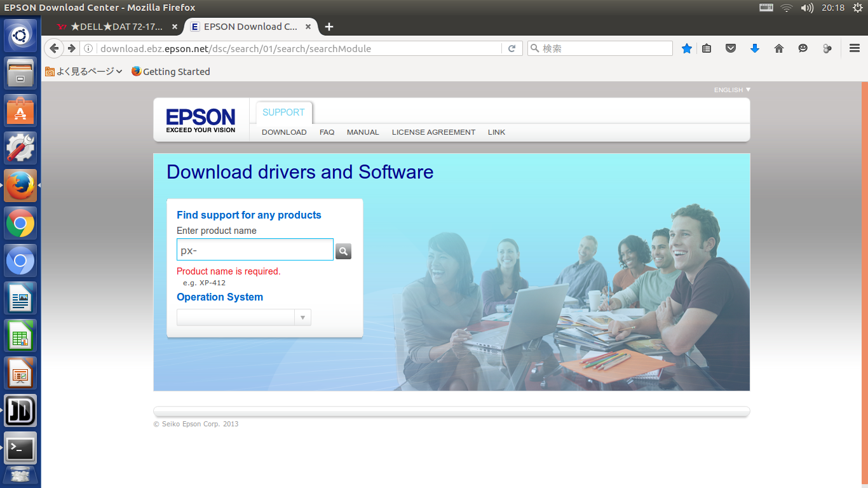Click the clock showing 20:18

tap(832, 8)
